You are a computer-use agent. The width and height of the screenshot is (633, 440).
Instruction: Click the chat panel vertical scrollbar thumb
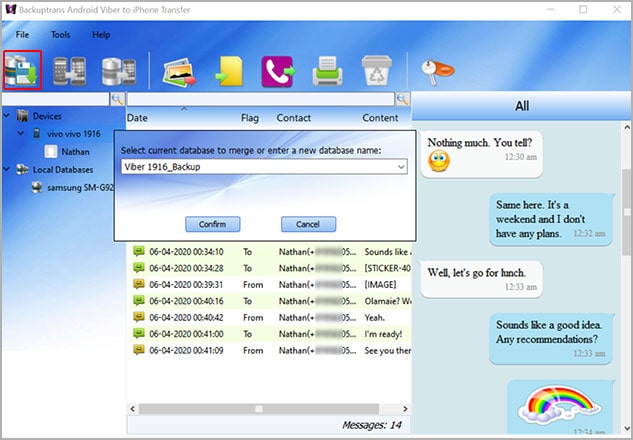[x=627, y=212]
